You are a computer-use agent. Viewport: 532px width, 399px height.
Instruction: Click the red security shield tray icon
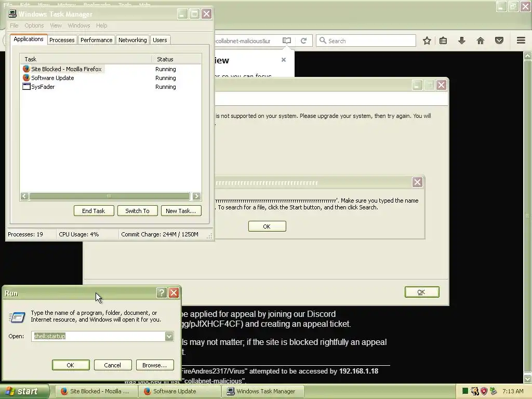tap(484, 391)
